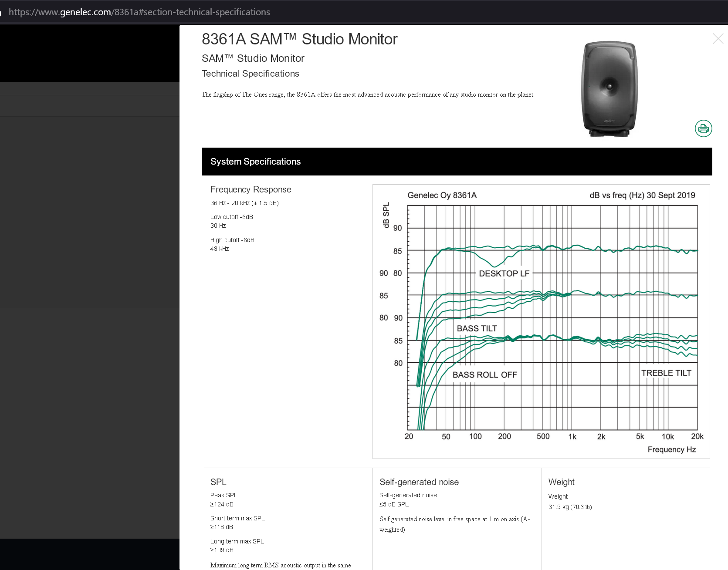Click the genelec.com address bar URL
The height and width of the screenshot is (570, 728).
click(139, 12)
